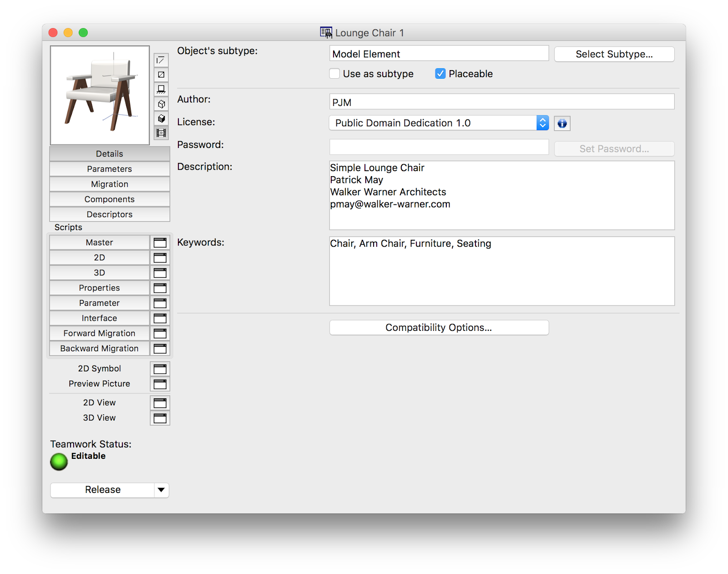
Task: Open the 2D View in a new window
Action: pos(160,403)
